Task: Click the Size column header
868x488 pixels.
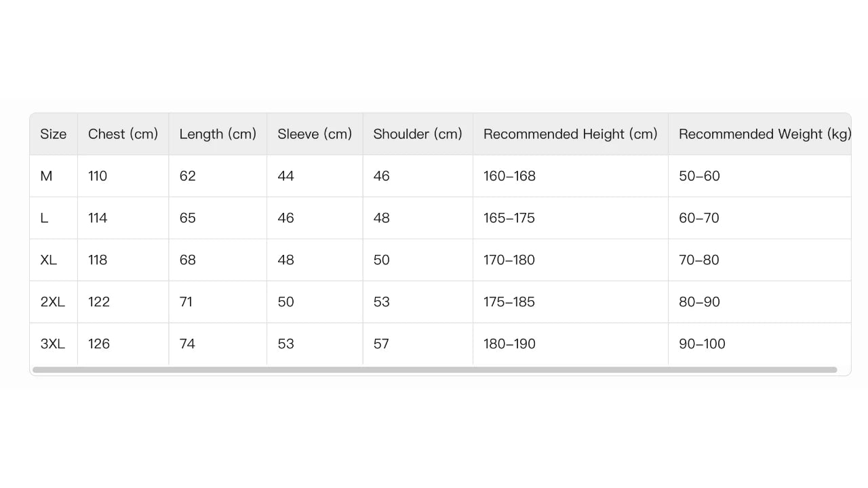Action: 54,134
